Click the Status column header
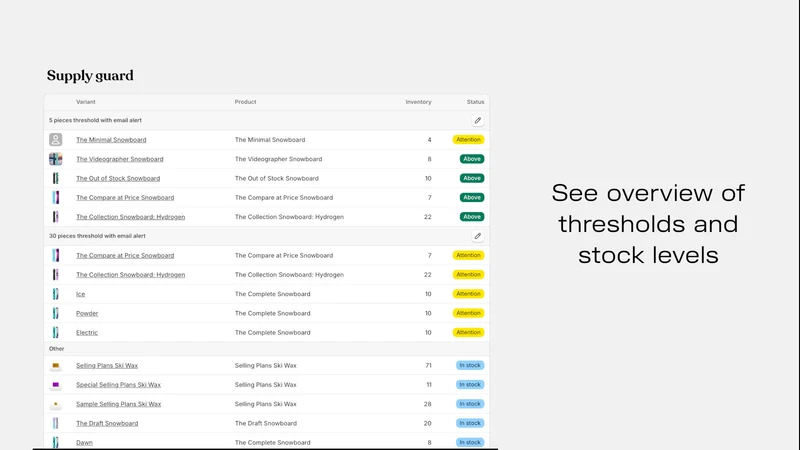Screen dimensions: 800x450 pos(476,102)
